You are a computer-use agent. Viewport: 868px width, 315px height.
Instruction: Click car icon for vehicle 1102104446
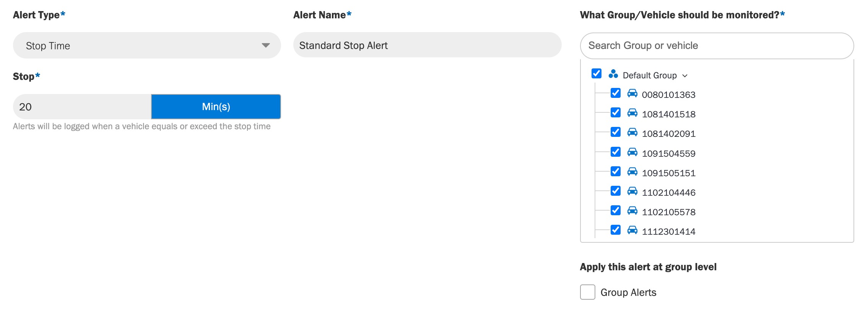pyautogui.click(x=632, y=191)
